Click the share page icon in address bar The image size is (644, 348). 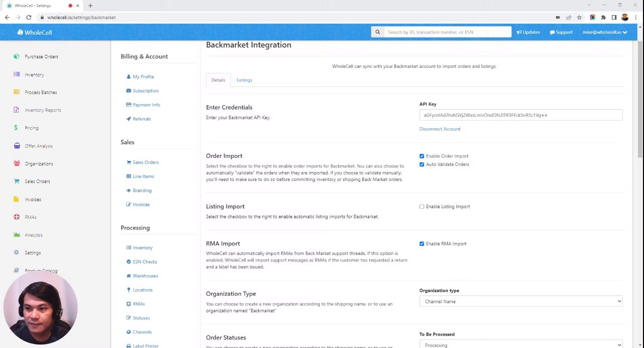(x=569, y=17)
